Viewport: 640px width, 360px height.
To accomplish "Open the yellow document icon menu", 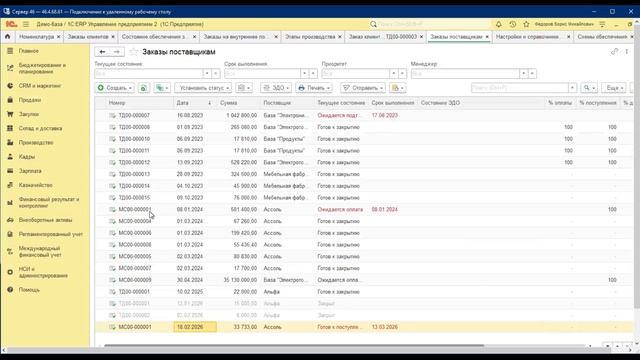I will 397,88.
